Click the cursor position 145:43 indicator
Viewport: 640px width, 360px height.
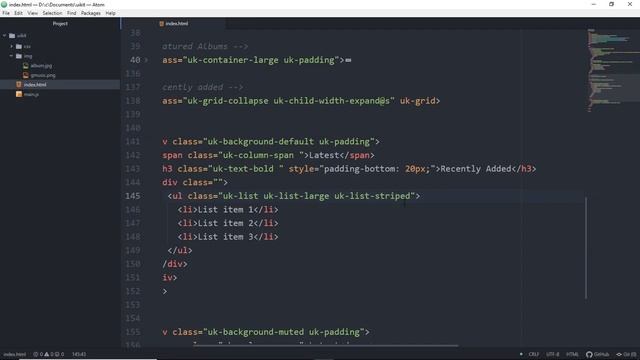[x=79, y=354]
